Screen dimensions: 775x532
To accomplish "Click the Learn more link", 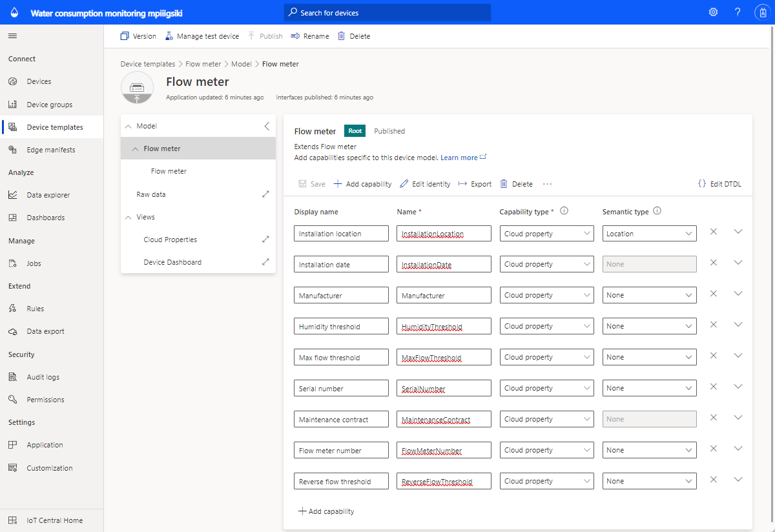I will click(x=459, y=158).
